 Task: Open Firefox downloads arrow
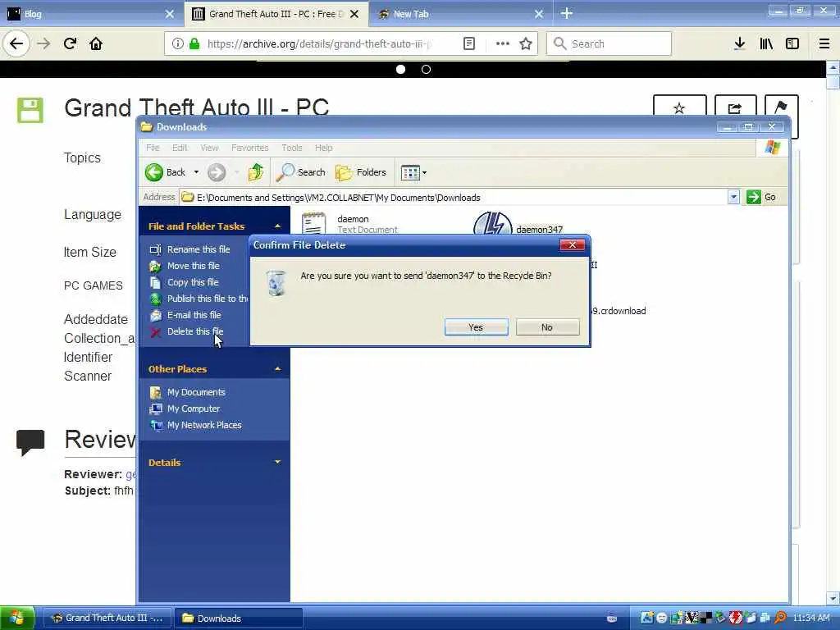(739, 43)
